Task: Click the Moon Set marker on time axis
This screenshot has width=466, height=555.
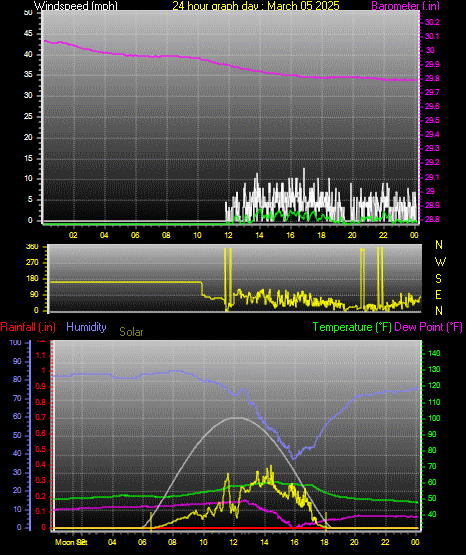Action: coord(71,542)
